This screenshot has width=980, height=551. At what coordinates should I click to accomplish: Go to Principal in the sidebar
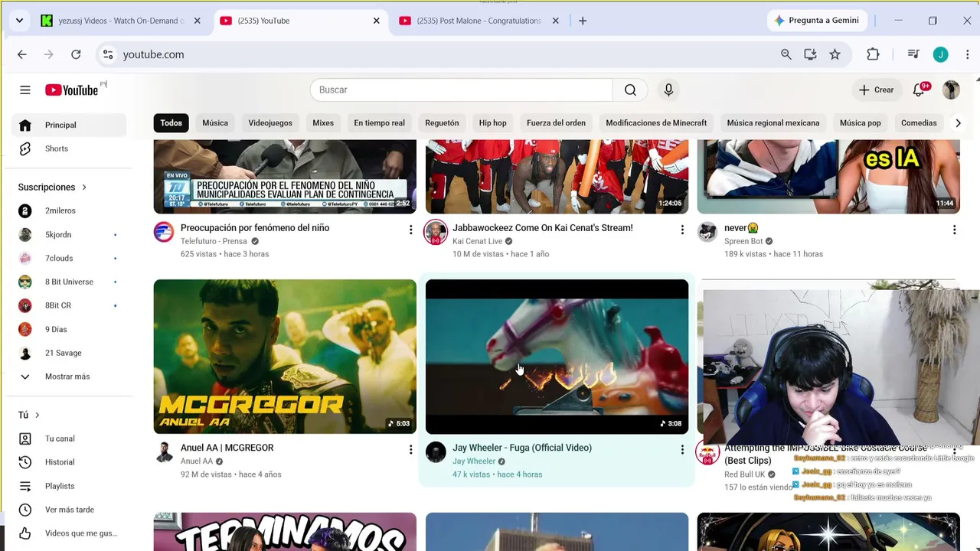69,126
